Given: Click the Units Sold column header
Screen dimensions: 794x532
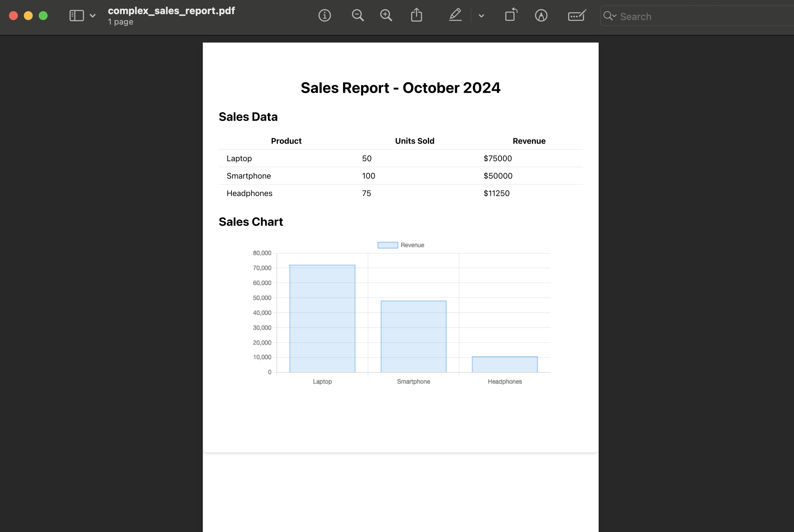Looking at the screenshot, I should [x=414, y=141].
